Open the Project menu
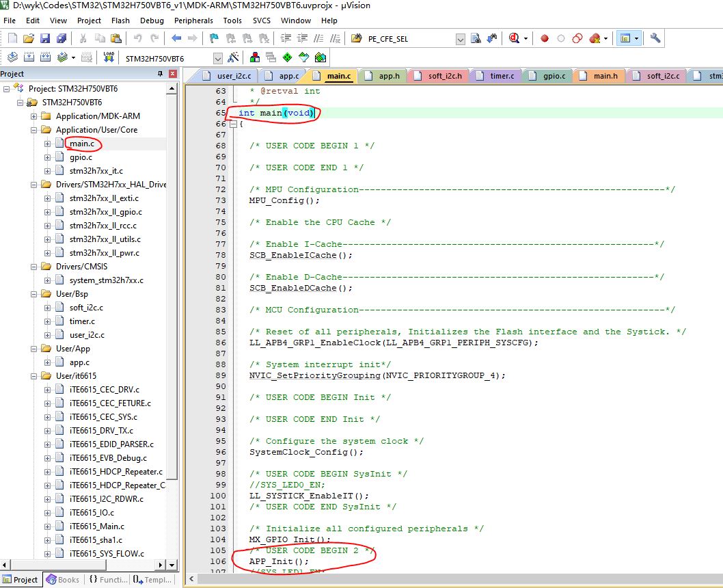723x588 pixels. tap(89, 21)
